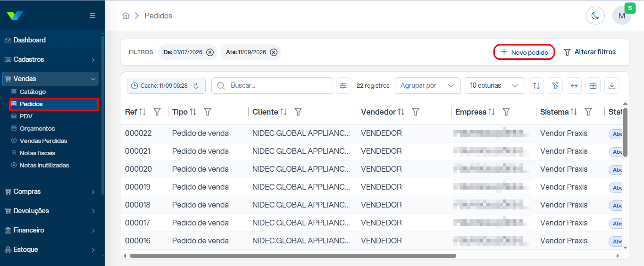
Task: Remove the Até: 11/09/2026 filter
Action: point(274,52)
